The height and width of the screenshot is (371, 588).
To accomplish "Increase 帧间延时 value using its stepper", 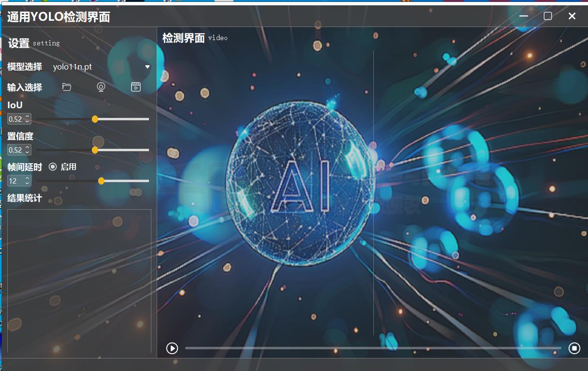I will [x=27, y=178].
